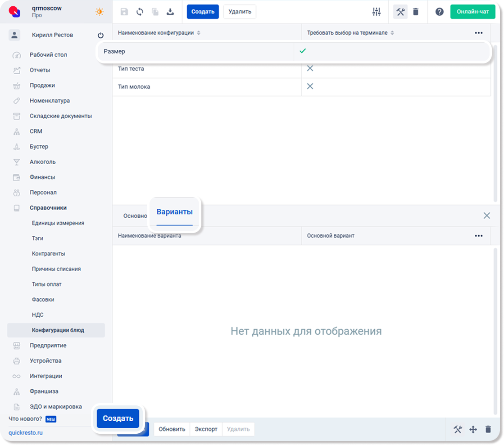This screenshot has width=504, height=445.
Task: Open the sliders filter settings icon
Action: [377, 12]
